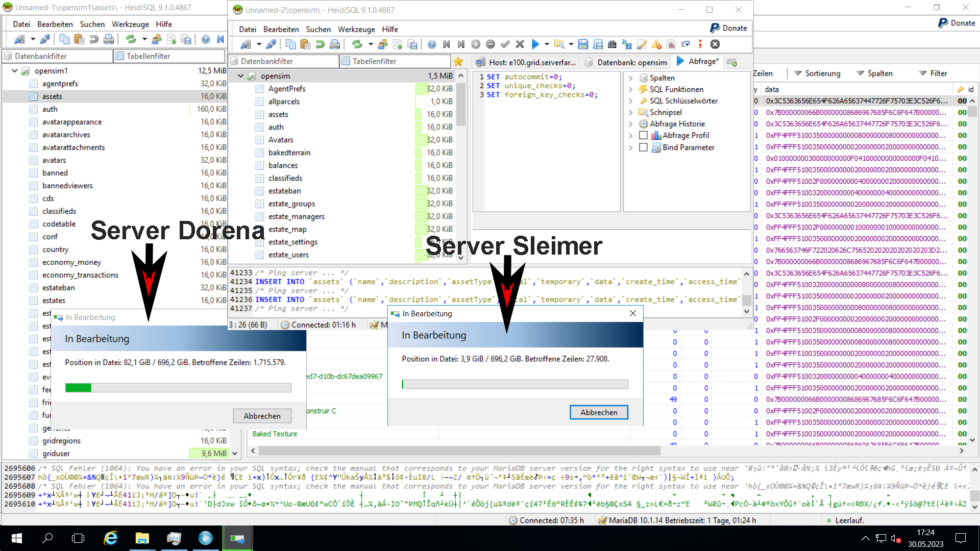Expand the Abfrage Historie node
Screen dimensions: 980x551
(x=630, y=124)
